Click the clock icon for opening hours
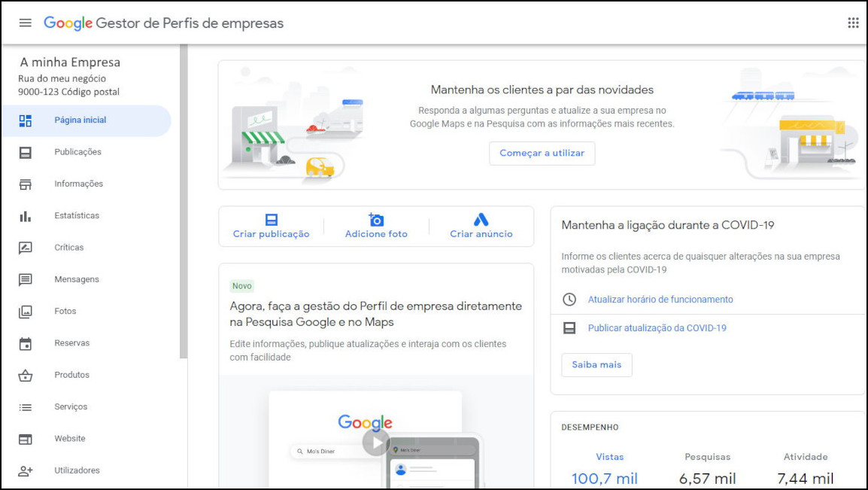 click(x=569, y=300)
